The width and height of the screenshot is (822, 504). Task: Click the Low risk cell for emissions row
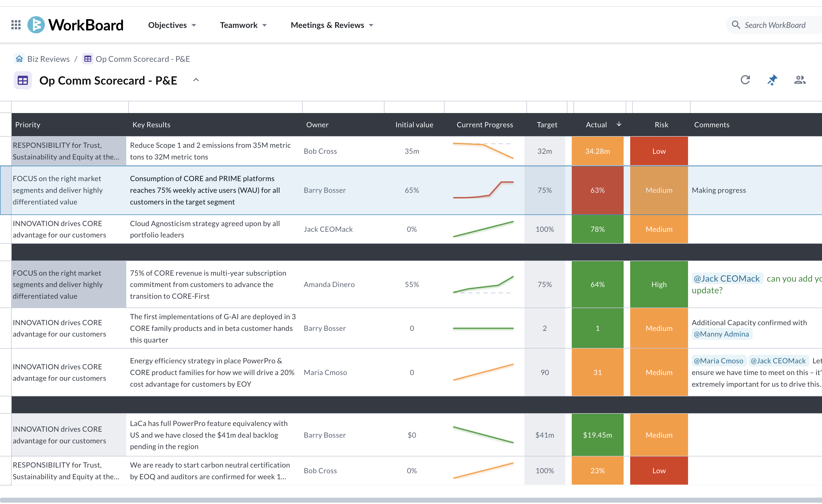click(659, 151)
